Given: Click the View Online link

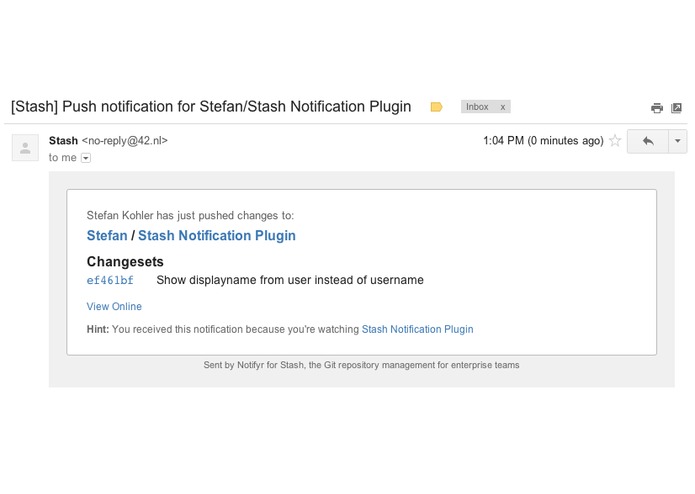Looking at the screenshot, I should click(x=114, y=306).
